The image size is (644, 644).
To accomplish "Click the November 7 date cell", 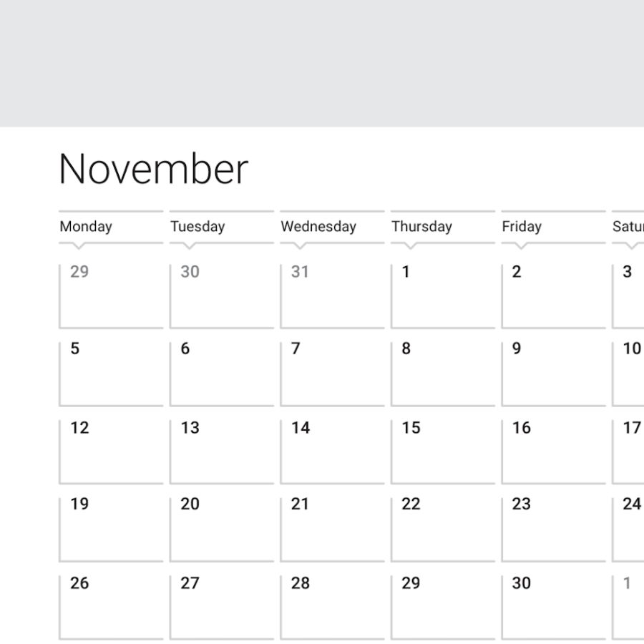I will [332, 374].
